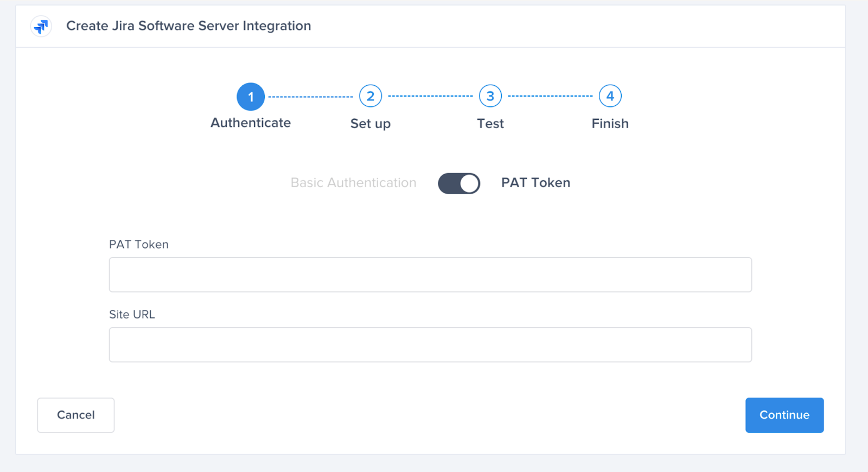
Task: Click the Test step label
Action: [490, 124]
